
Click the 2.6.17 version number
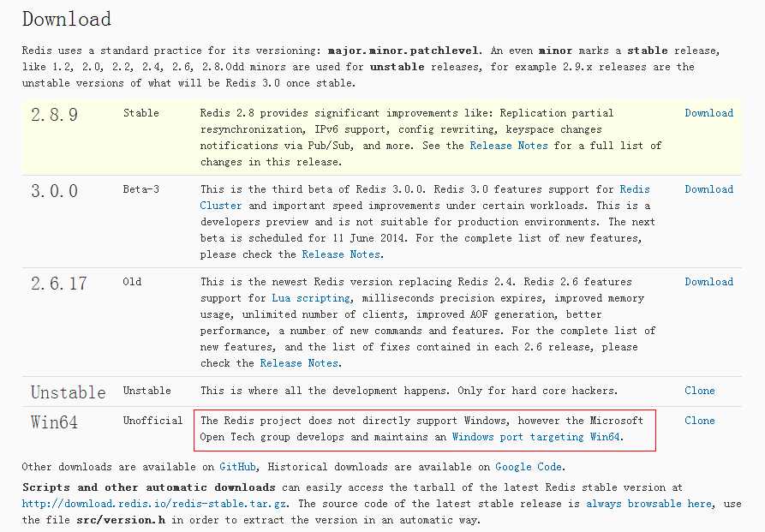pos(59,284)
